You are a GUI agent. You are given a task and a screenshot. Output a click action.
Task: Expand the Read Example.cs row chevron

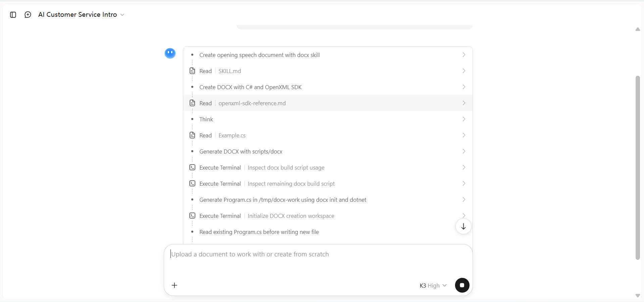pos(464,135)
